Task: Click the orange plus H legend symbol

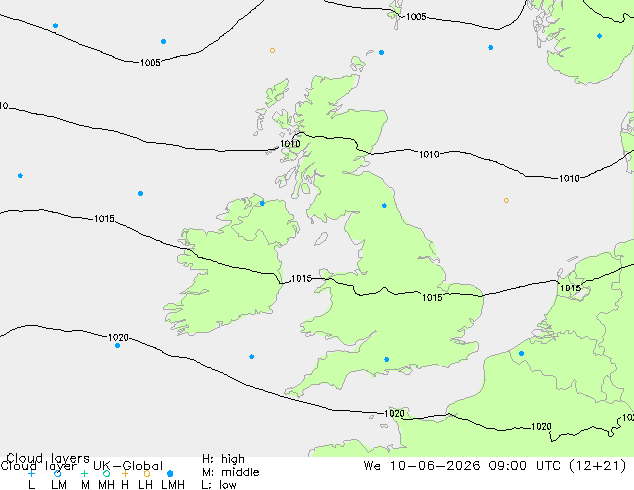Action: [125, 473]
